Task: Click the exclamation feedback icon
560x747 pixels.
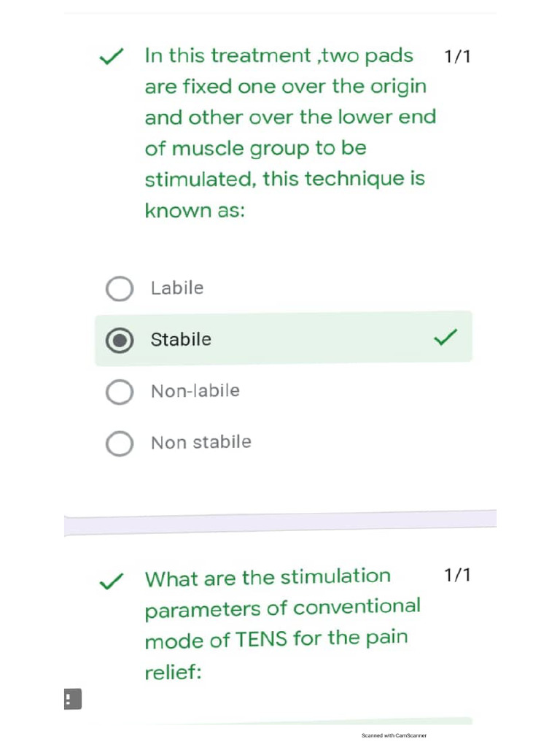Action: point(72,700)
